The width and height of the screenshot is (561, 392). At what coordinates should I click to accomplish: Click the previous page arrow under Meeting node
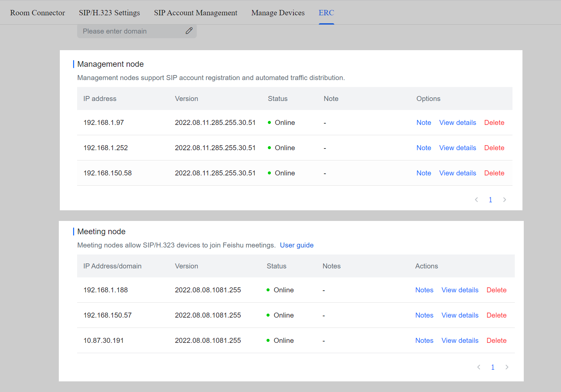click(479, 367)
